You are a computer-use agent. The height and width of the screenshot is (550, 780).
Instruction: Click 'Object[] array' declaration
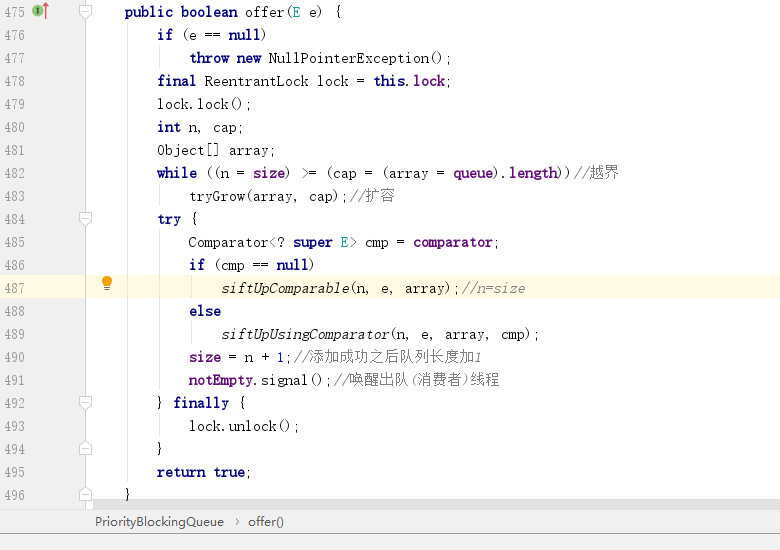pyautogui.click(x=215, y=150)
